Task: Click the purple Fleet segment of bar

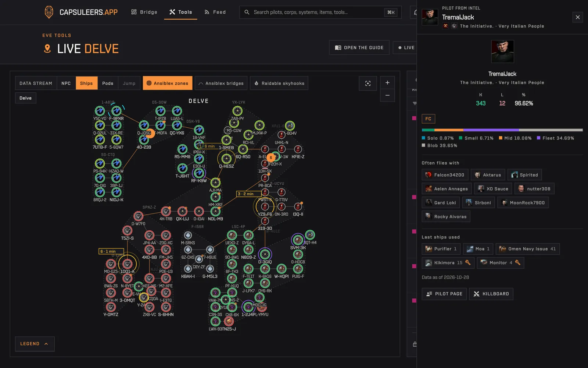Action: pos(491,130)
